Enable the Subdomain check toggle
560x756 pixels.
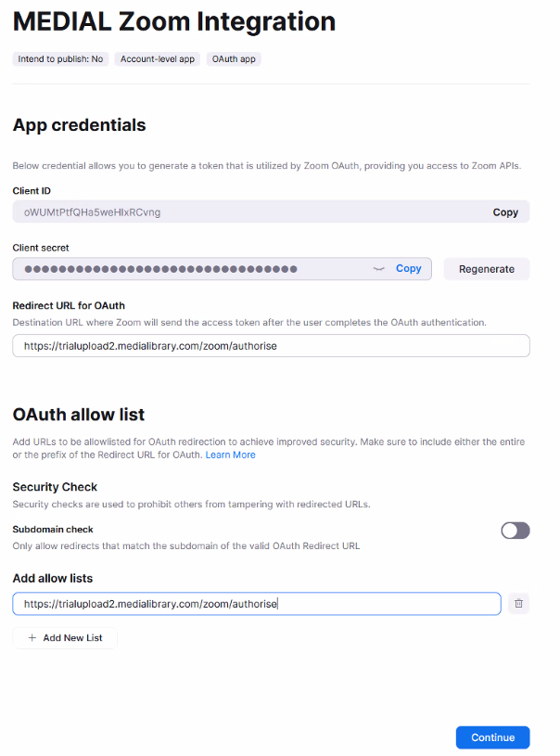click(515, 531)
